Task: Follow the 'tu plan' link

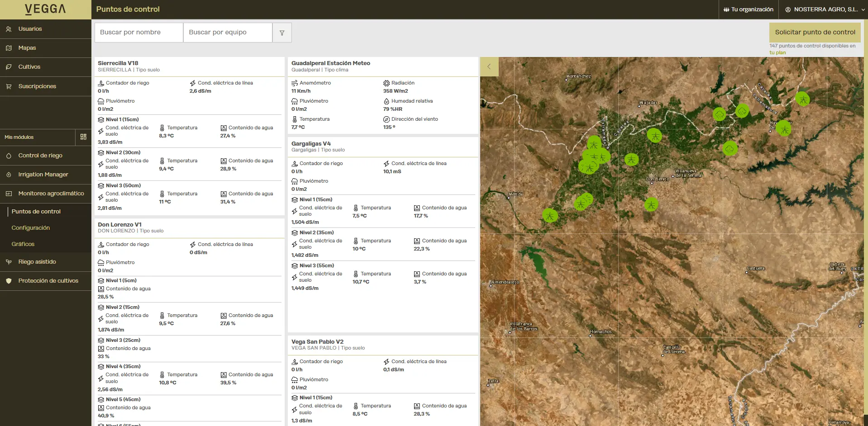Action: (x=777, y=53)
